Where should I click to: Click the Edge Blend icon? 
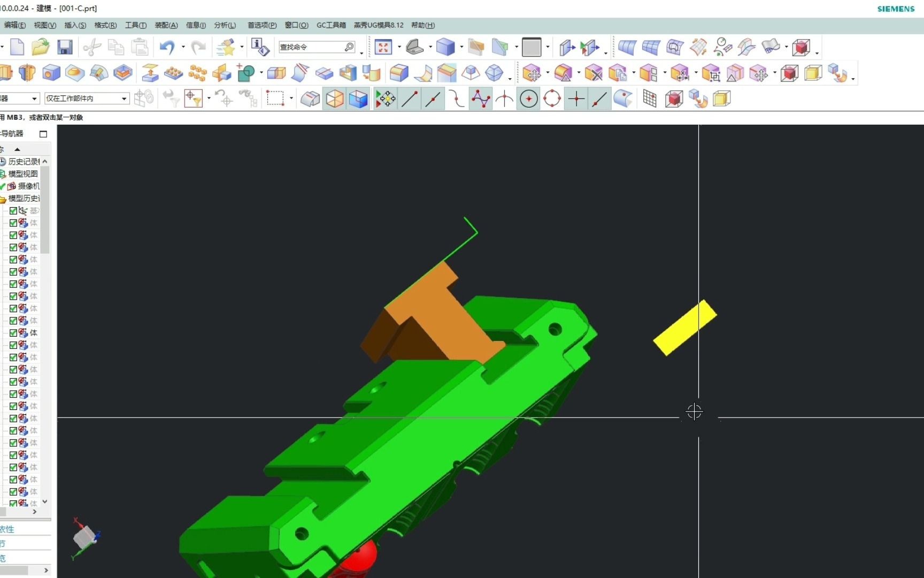click(399, 73)
